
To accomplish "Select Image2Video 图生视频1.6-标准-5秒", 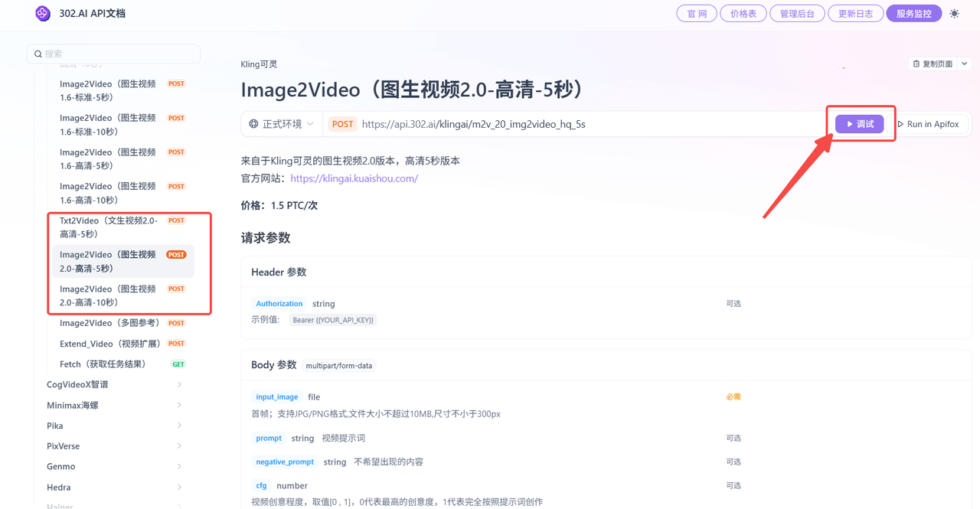I will (123, 90).
